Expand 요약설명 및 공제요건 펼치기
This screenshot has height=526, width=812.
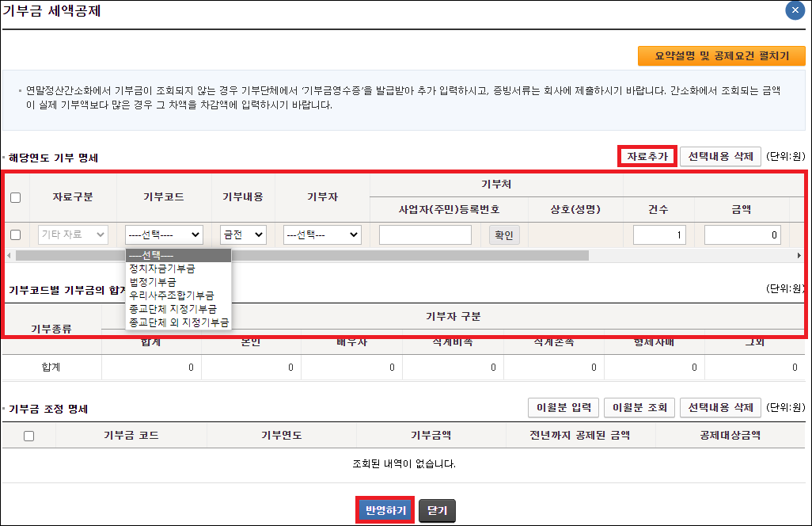721,56
